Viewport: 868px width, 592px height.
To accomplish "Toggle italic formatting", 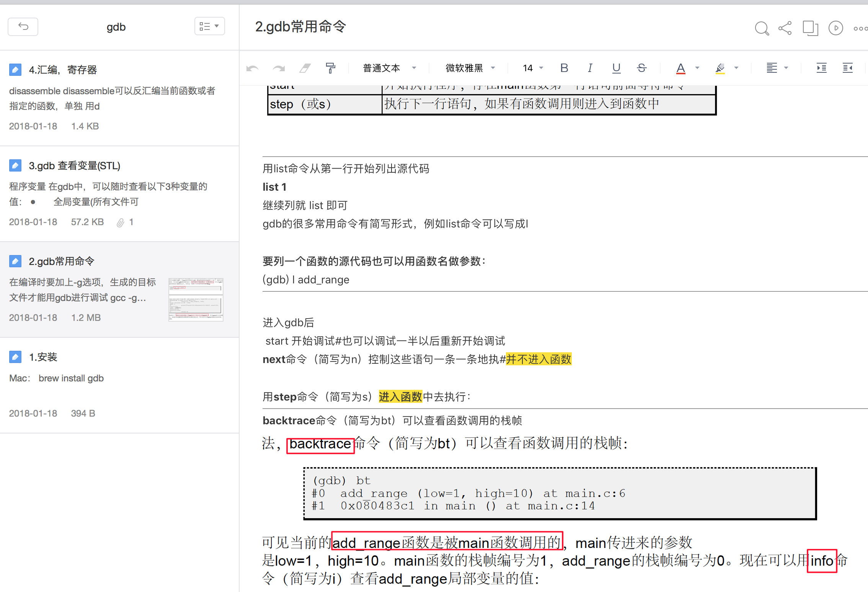I will (x=590, y=68).
